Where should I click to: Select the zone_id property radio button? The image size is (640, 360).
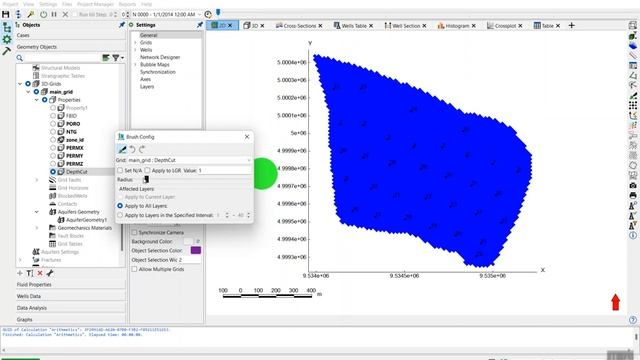tap(53, 140)
